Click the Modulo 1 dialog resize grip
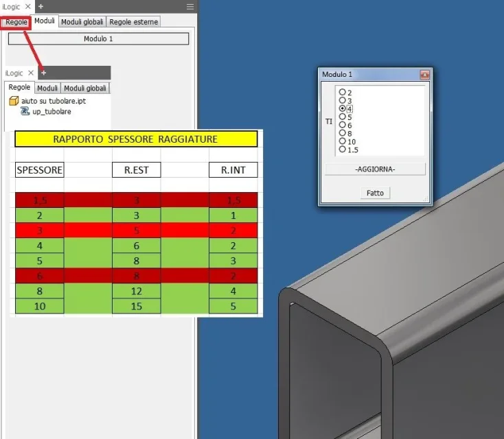 (x=426, y=199)
